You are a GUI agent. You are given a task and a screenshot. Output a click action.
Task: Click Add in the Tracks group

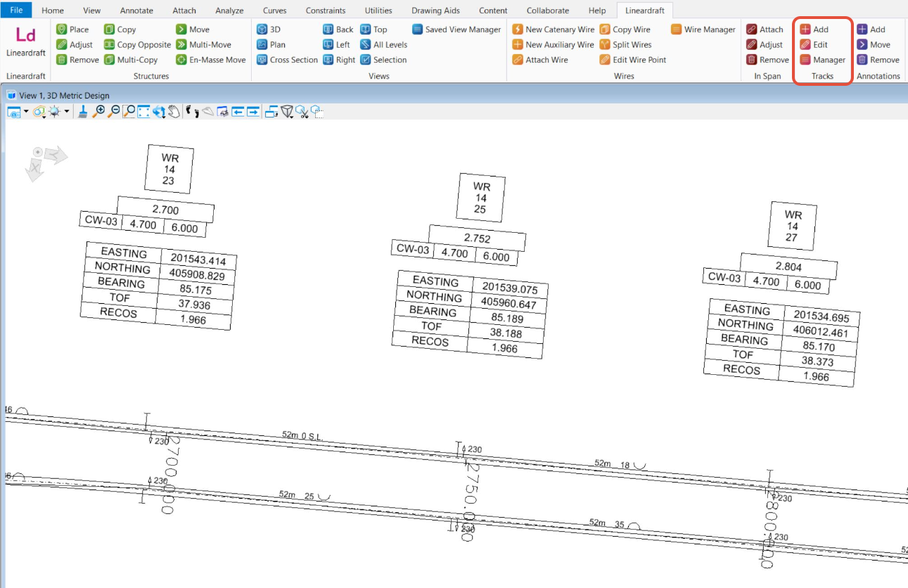coord(814,30)
